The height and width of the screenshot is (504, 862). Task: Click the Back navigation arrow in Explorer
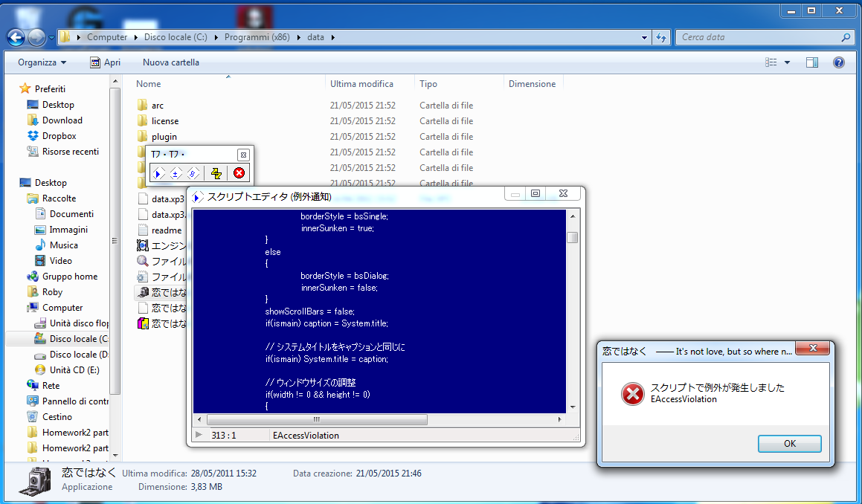[16, 37]
